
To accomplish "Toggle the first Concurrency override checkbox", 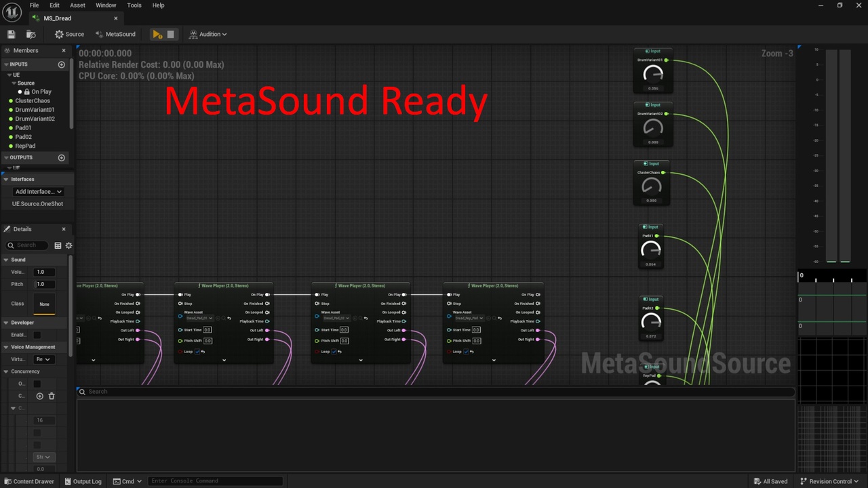I will pyautogui.click(x=37, y=384).
